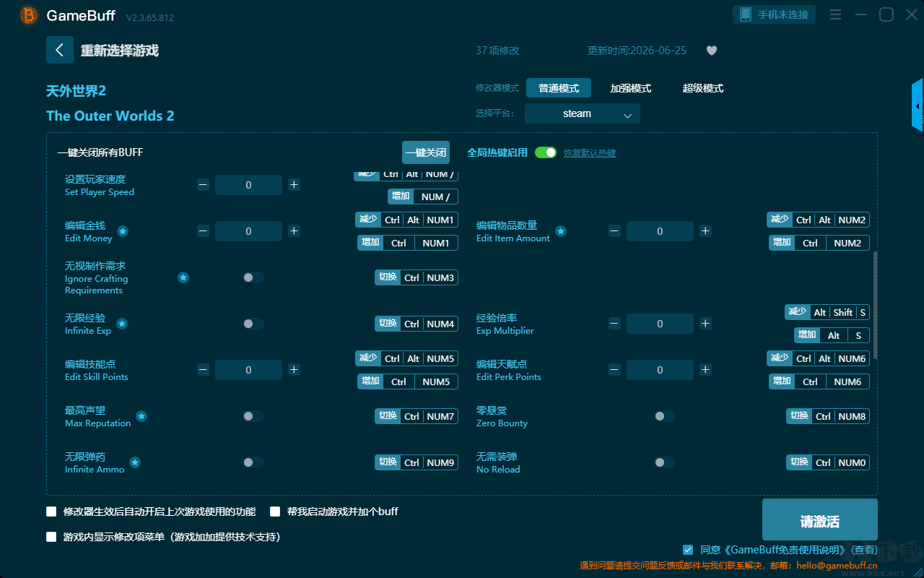Select the 普通模式 mode tab
The image size is (924, 578).
559,88
